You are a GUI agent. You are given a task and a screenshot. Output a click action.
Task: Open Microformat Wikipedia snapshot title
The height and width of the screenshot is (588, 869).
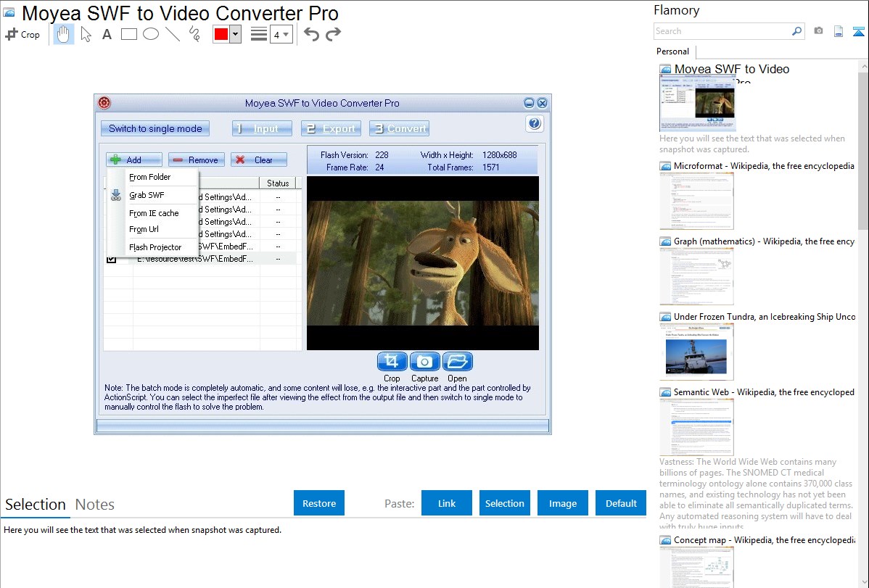coord(764,166)
